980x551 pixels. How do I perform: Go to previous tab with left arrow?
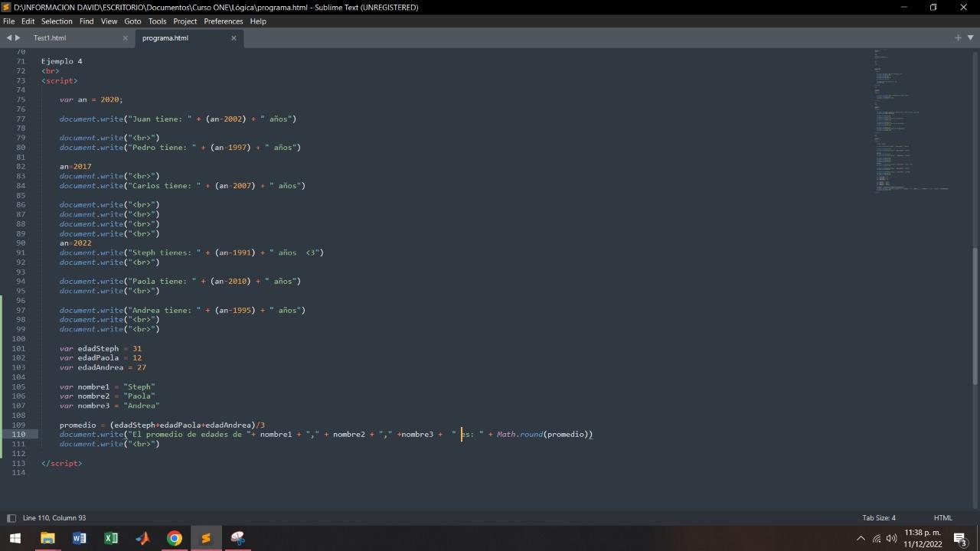click(x=9, y=37)
